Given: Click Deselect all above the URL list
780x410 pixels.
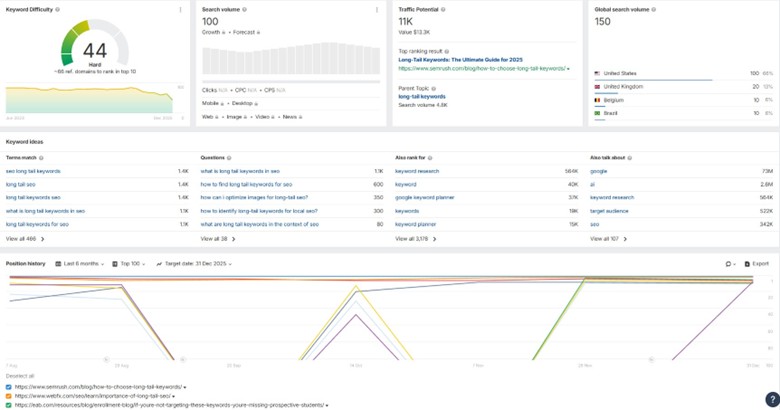Looking at the screenshot, I should tap(19, 376).
